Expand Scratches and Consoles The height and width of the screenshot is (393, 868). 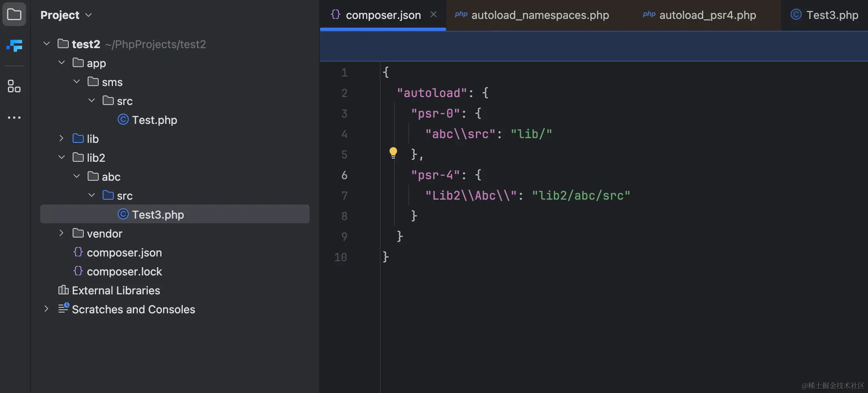tap(46, 309)
